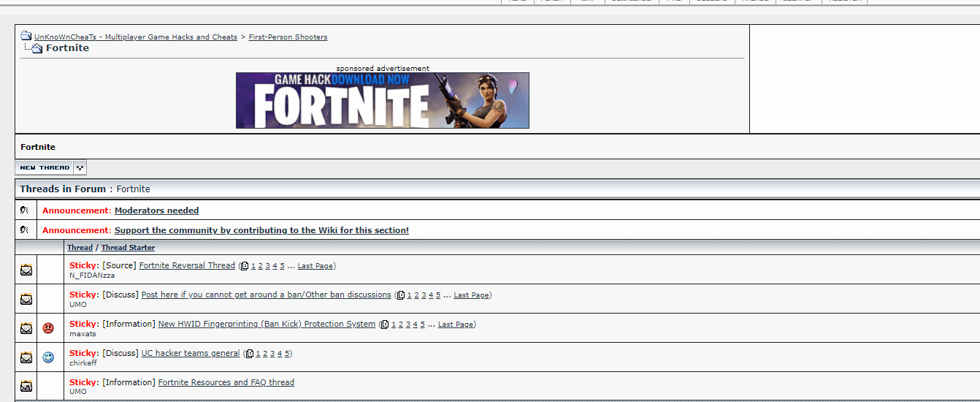Go to page 2 of HWID Fingerprinting thread
This screenshot has width=980, height=402.
(401, 325)
